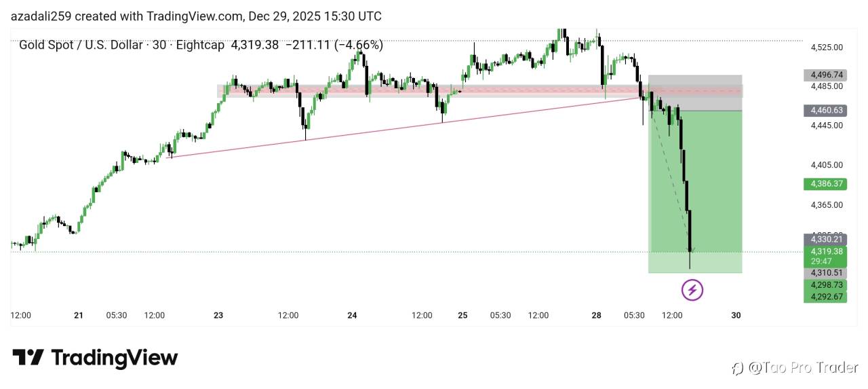The image size is (868, 389).
Task: Select the 4,496.74 stop-loss price label
Action: coord(825,75)
